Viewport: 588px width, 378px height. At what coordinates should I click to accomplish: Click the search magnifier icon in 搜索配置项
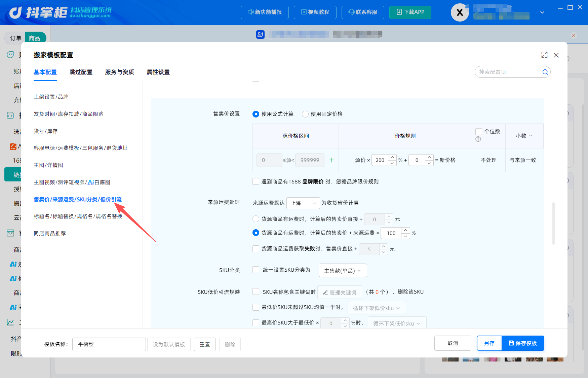(x=545, y=72)
